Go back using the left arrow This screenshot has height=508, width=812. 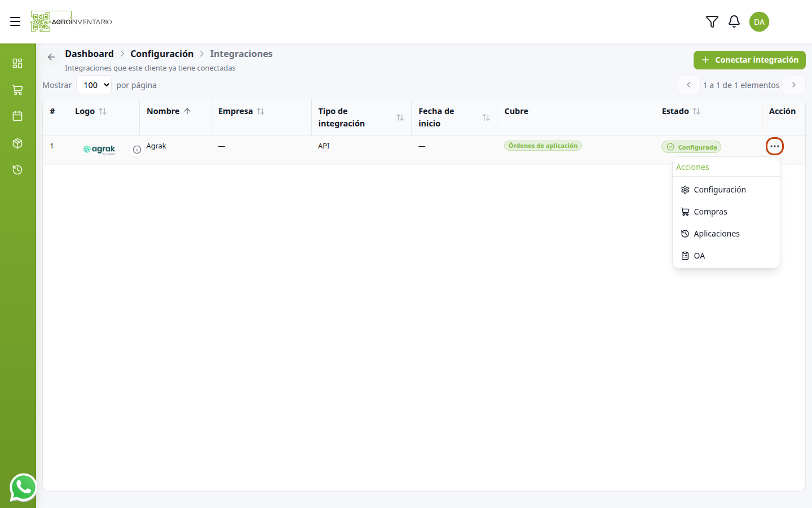point(51,57)
